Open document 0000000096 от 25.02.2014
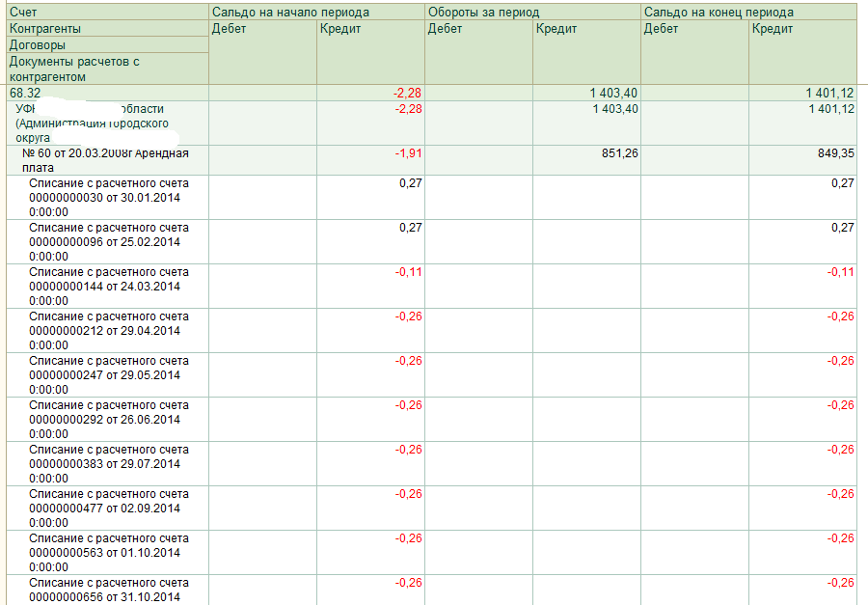The height and width of the screenshot is (605, 868). (108, 241)
